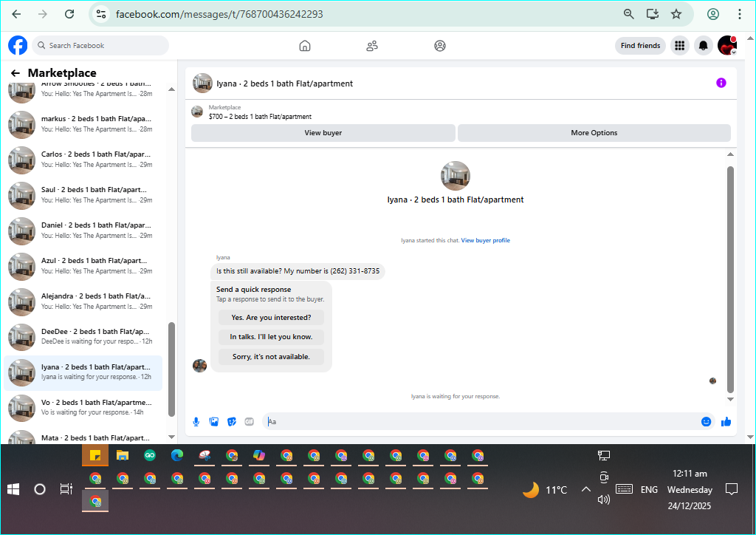The height and width of the screenshot is (535, 756).
Task: Click conversation list scroll-down arrow
Action: pyautogui.click(x=171, y=437)
